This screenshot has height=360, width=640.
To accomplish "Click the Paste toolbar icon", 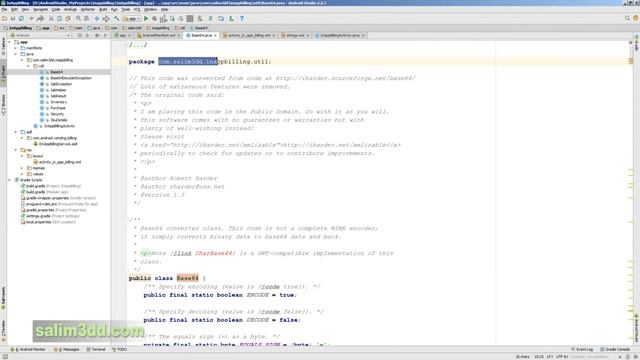I will point(68,18).
